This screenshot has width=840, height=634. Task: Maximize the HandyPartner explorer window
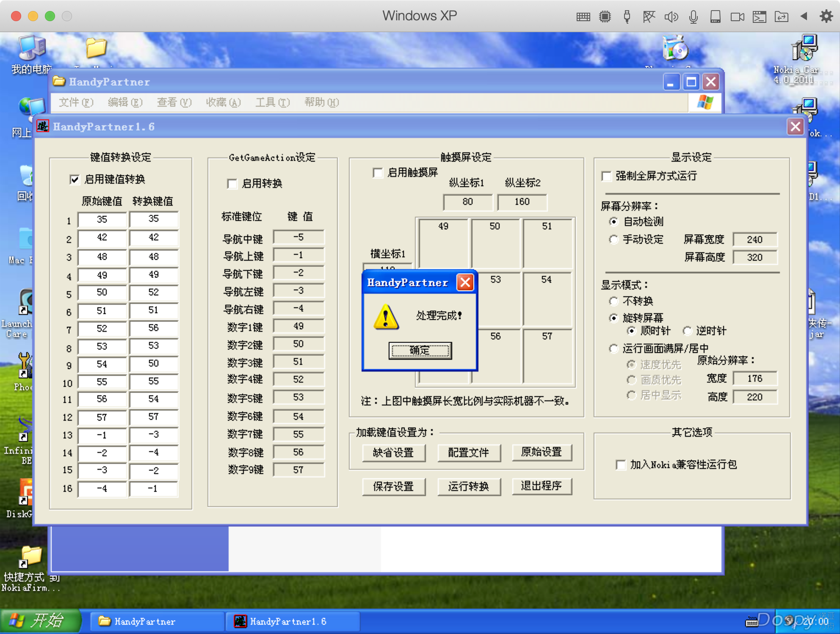pos(691,82)
